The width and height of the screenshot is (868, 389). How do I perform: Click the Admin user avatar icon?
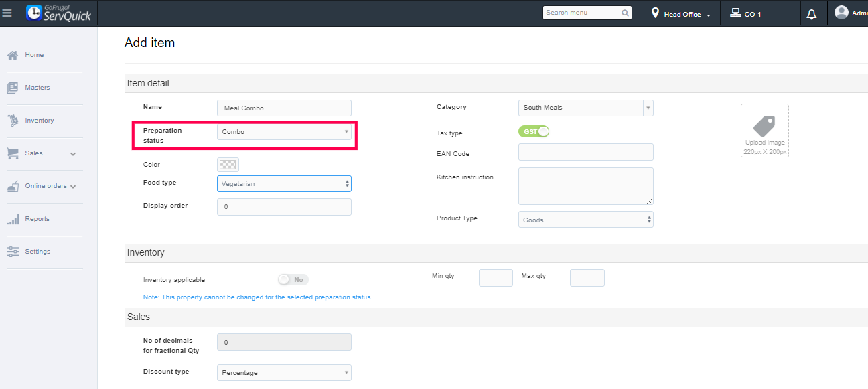pyautogui.click(x=841, y=13)
